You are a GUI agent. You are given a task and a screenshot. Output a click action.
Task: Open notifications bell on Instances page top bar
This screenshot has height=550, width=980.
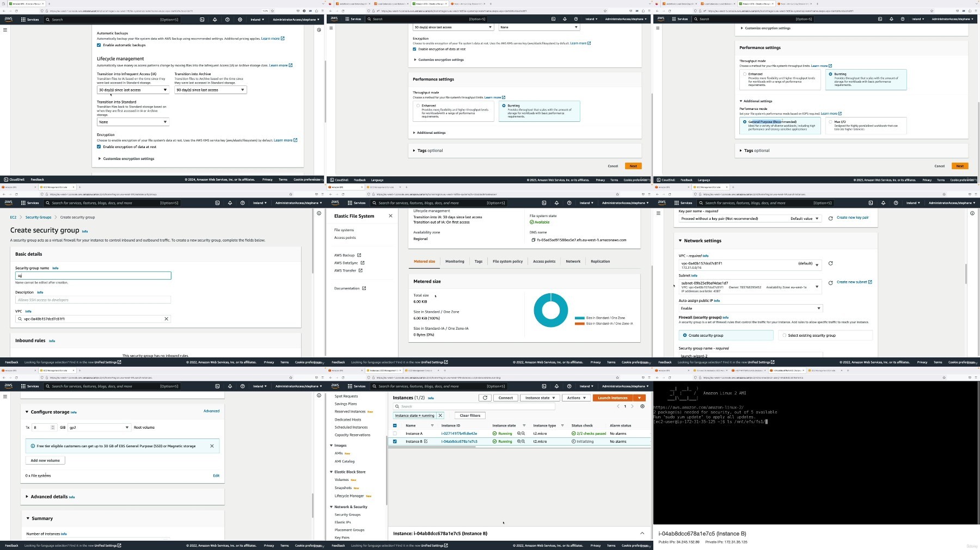click(x=556, y=386)
